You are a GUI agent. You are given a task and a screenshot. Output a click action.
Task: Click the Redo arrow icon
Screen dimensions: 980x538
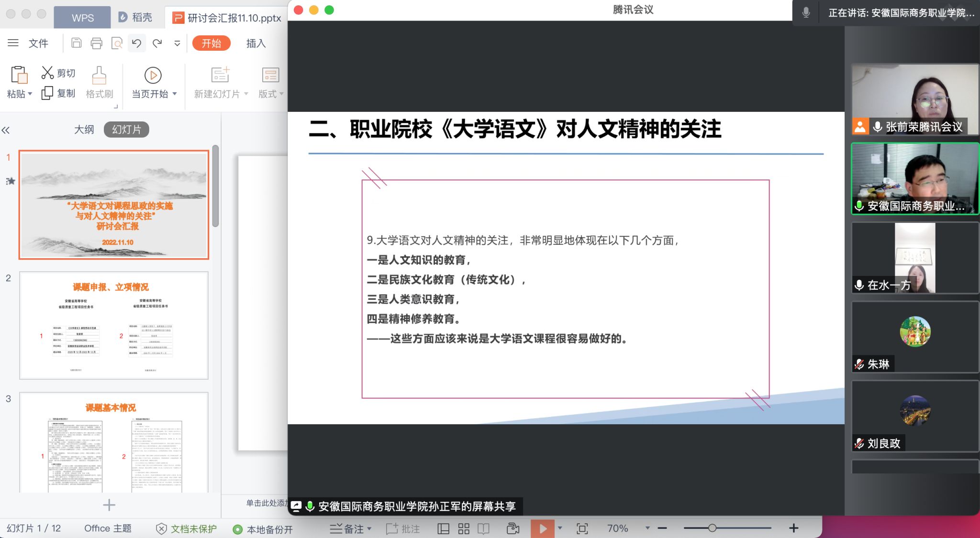[x=157, y=44]
